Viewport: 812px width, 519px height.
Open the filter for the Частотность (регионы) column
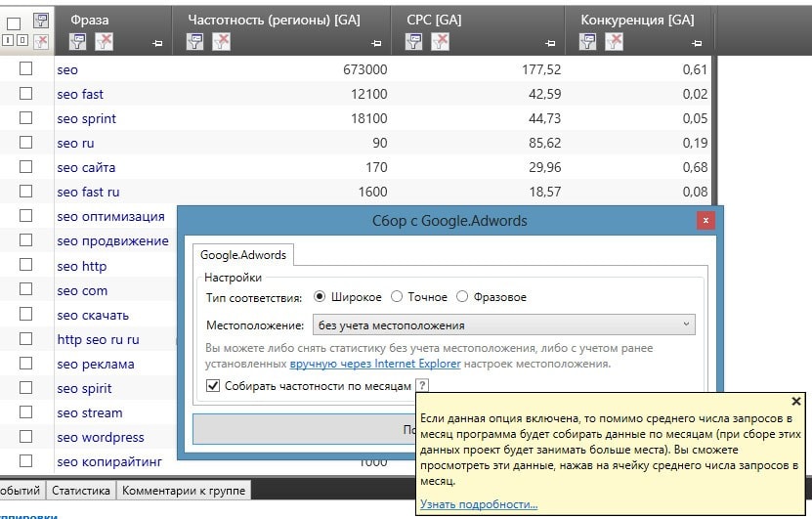[195, 41]
